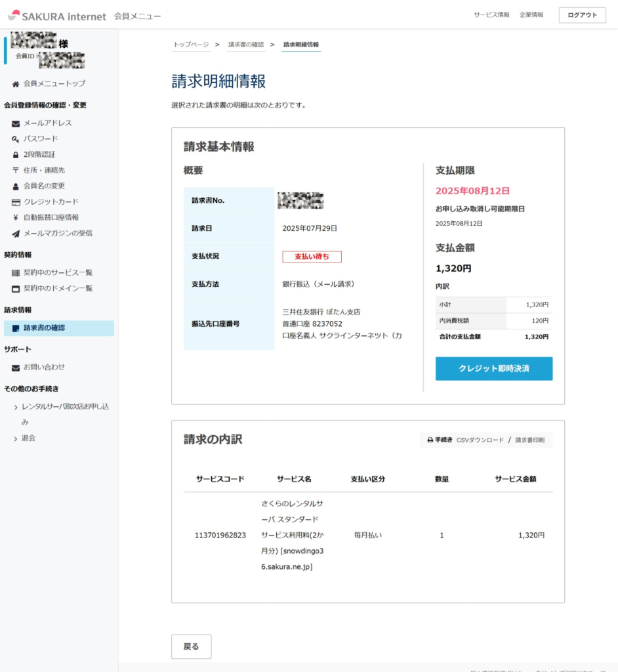Open 契約中のサービス一覧 in sidebar

[58, 272]
